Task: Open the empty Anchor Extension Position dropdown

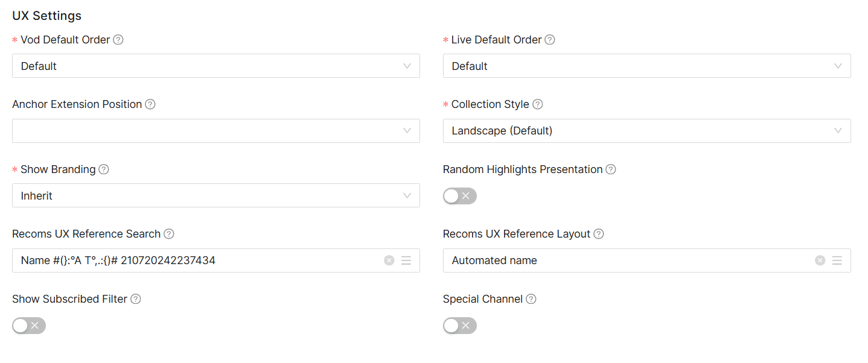Action: [215, 131]
